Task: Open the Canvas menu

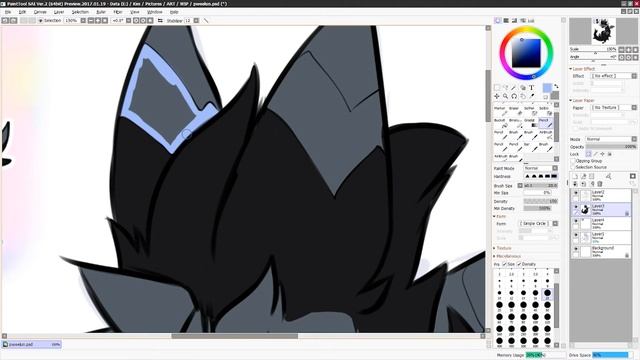Action: point(40,12)
